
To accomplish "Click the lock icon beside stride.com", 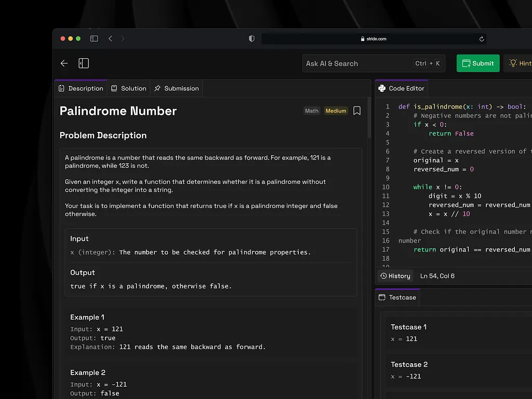I will tap(363, 38).
